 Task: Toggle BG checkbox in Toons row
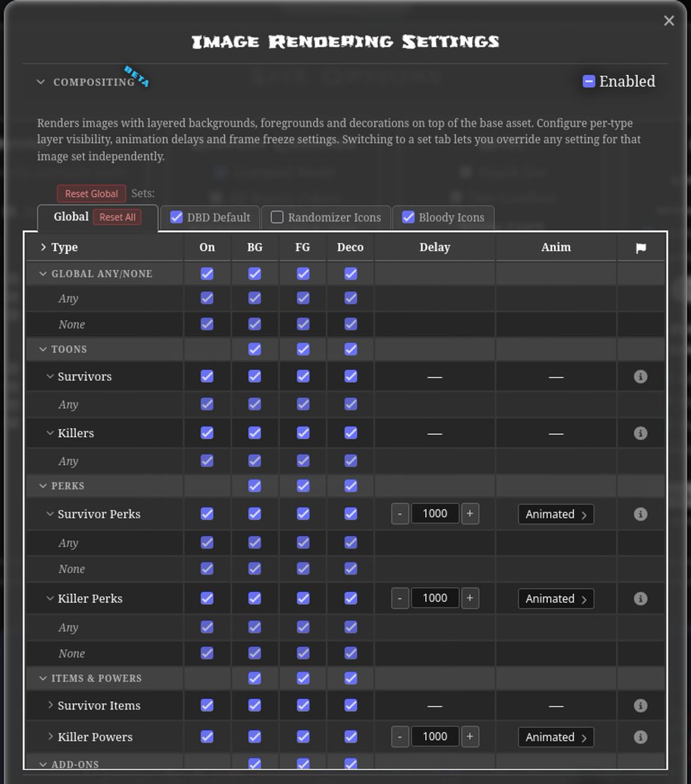pyautogui.click(x=255, y=350)
